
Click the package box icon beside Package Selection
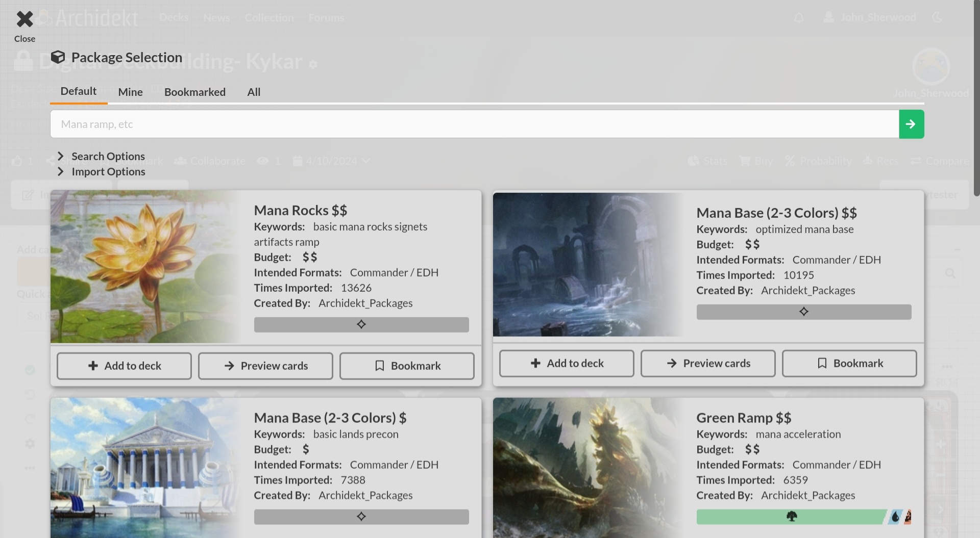pos(58,57)
